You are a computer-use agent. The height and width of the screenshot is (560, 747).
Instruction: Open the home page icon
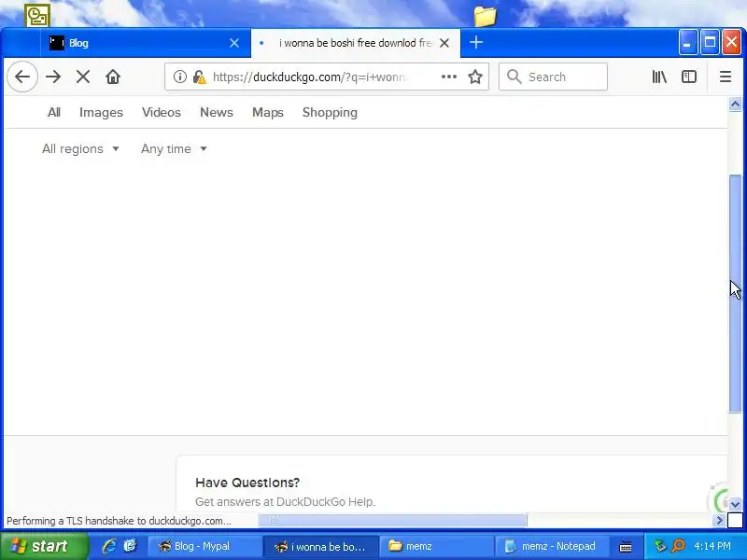coord(113,77)
